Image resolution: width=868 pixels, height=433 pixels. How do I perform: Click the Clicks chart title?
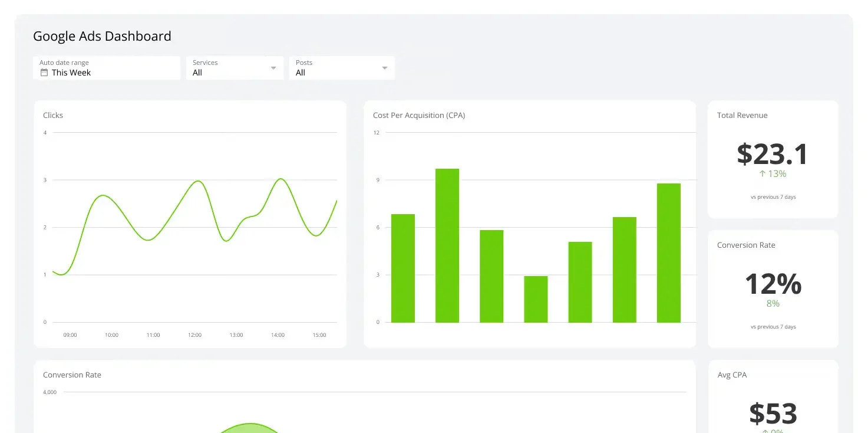click(53, 116)
